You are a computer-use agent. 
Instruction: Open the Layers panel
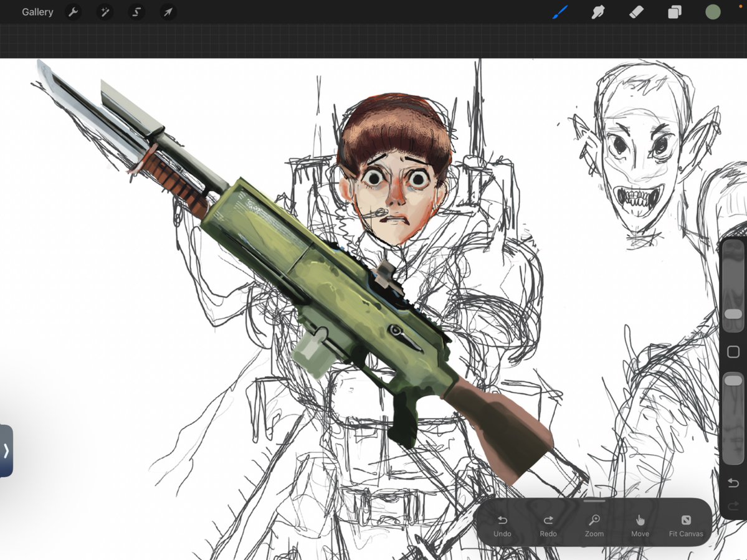point(675,12)
